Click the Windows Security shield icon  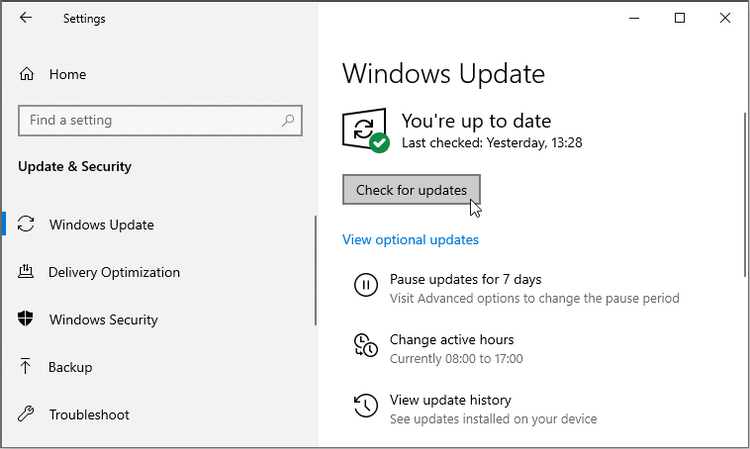click(27, 320)
